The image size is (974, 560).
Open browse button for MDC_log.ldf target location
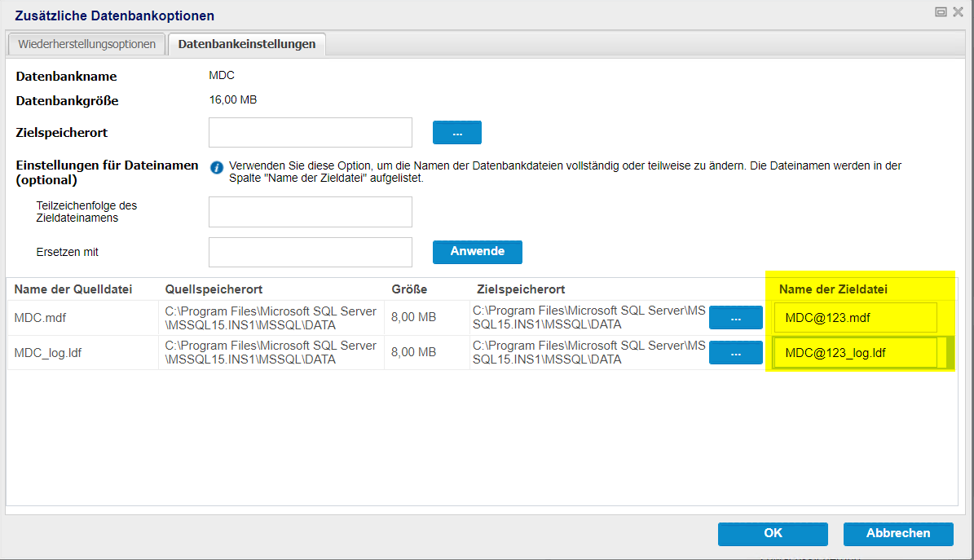click(x=735, y=352)
